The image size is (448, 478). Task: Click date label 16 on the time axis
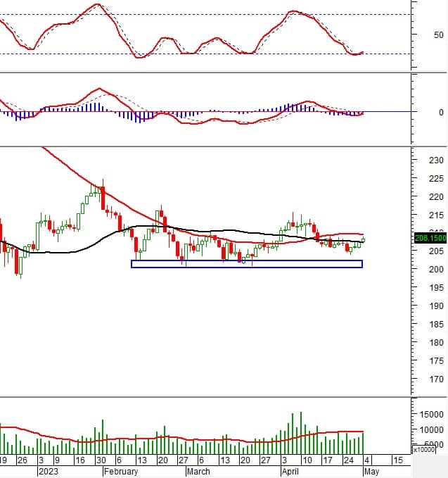click(x=79, y=460)
